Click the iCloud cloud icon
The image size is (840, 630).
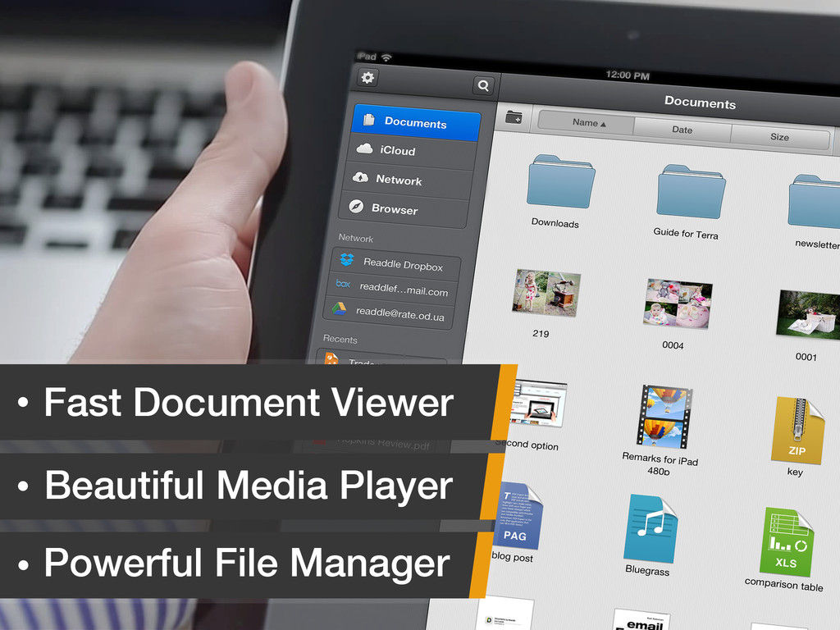pyautogui.click(x=364, y=148)
